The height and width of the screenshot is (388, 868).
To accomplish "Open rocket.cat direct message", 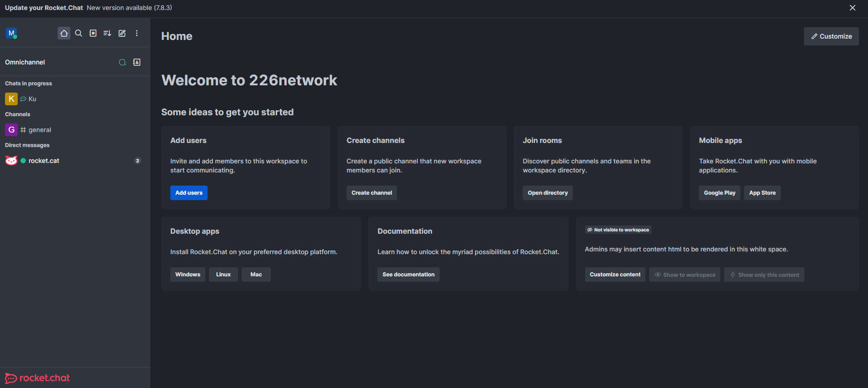I will (x=44, y=161).
